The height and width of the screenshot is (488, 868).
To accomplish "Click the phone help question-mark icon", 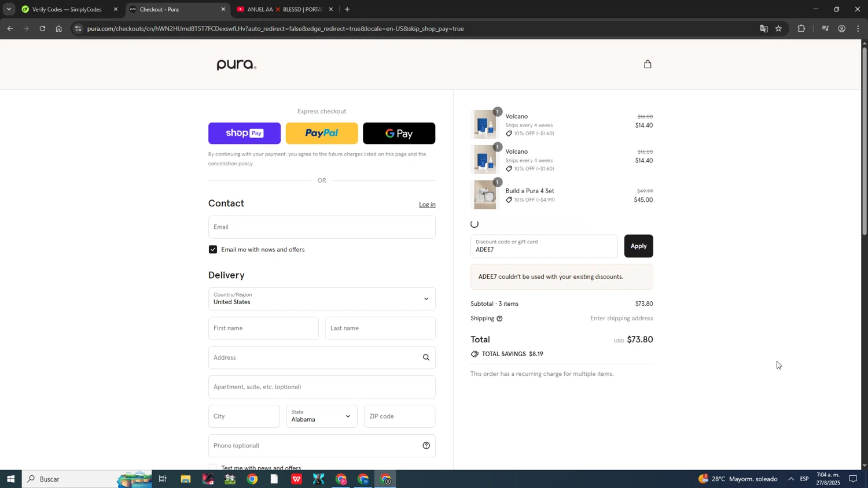I will point(426,446).
